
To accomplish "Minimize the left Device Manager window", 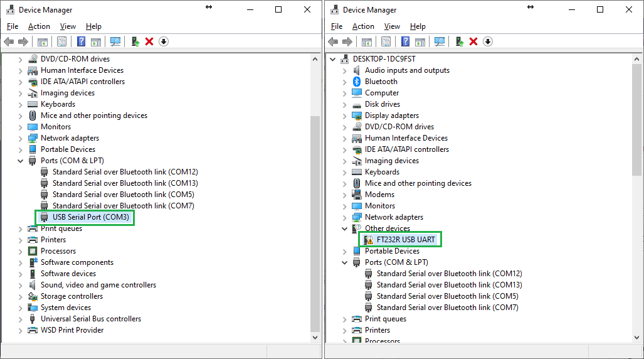I will [250, 9].
